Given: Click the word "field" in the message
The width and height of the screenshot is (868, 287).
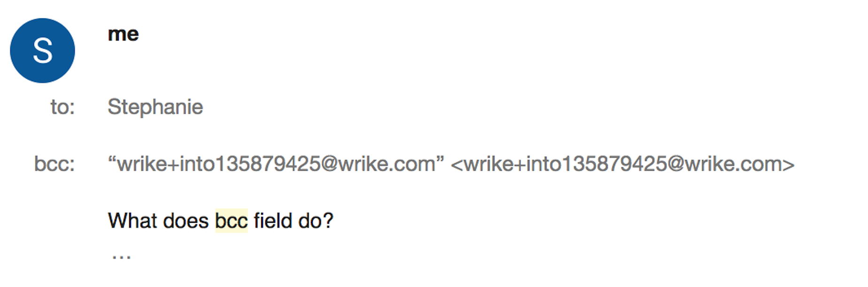Looking at the screenshot, I should pyautogui.click(x=273, y=221).
